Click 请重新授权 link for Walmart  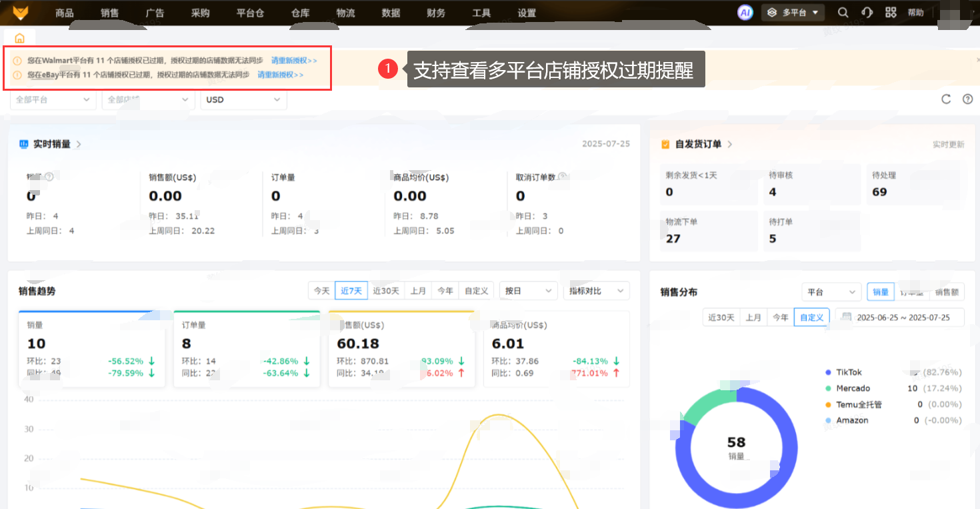[294, 61]
